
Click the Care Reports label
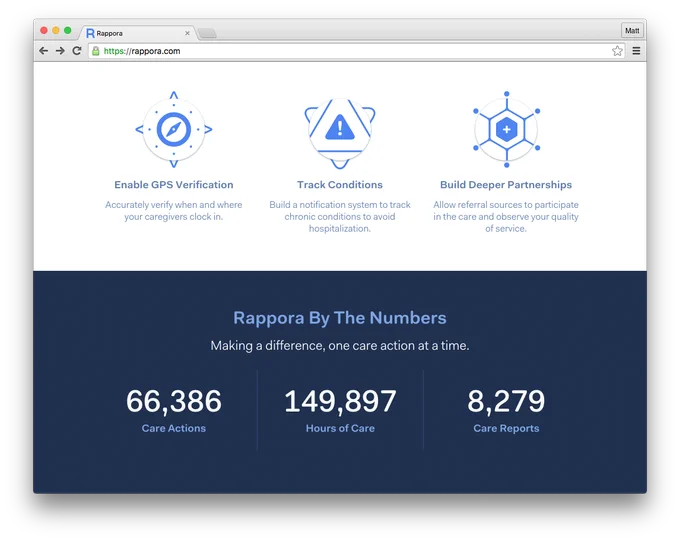tap(506, 428)
